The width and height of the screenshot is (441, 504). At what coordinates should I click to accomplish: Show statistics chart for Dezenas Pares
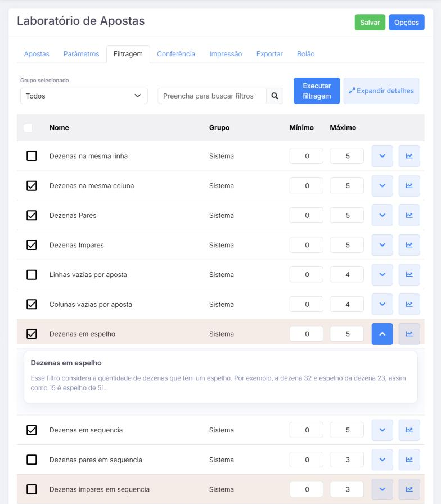(x=409, y=215)
